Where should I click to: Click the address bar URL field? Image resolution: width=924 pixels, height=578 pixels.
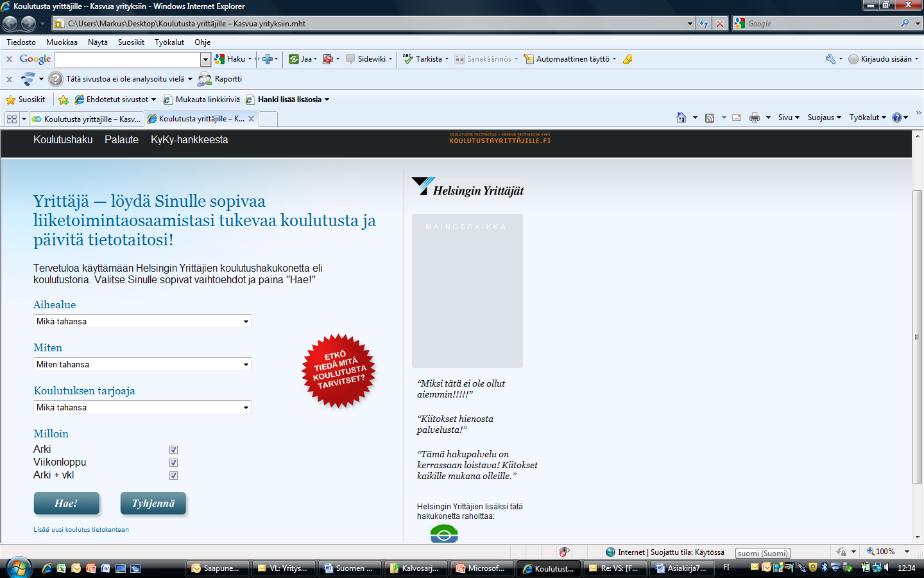pyautogui.click(x=372, y=24)
